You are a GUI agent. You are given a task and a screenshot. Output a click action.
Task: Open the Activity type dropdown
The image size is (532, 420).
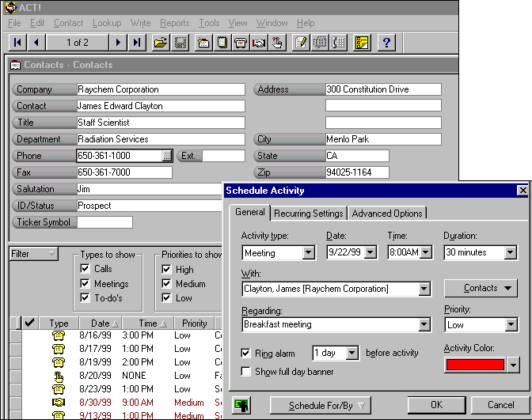[x=309, y=252]
